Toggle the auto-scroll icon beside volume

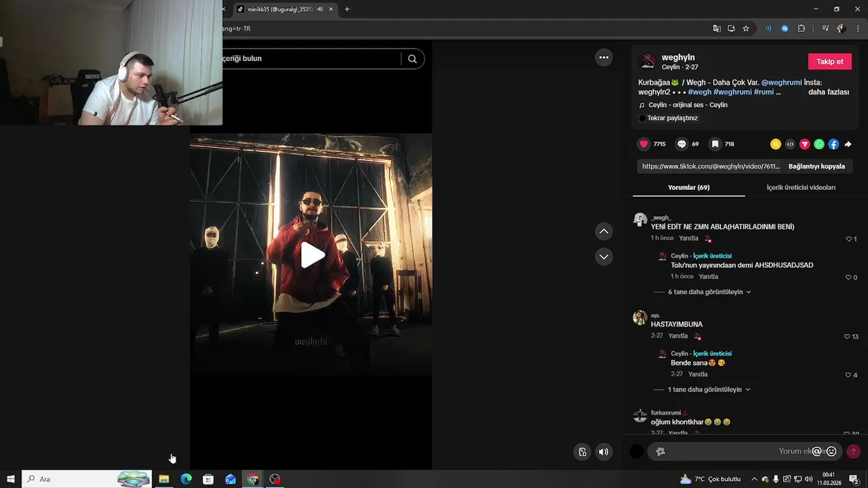[583, 452]
